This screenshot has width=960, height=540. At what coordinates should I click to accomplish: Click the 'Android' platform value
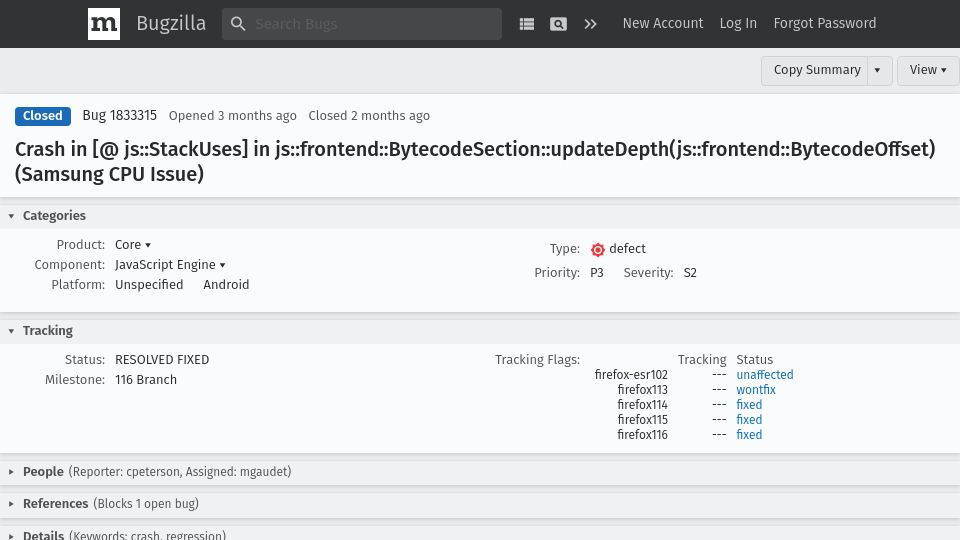click(x=226, y=285)
